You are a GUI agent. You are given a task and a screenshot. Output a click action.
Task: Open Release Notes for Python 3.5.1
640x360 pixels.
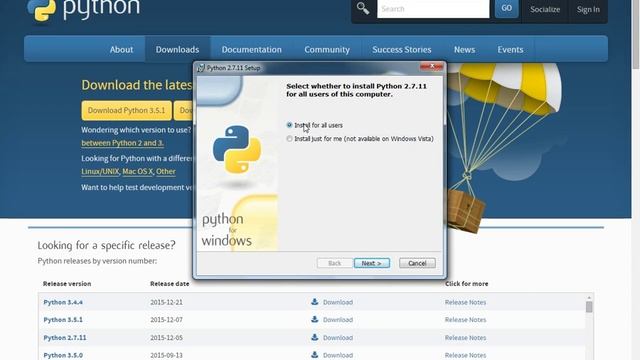pos(465,320)
